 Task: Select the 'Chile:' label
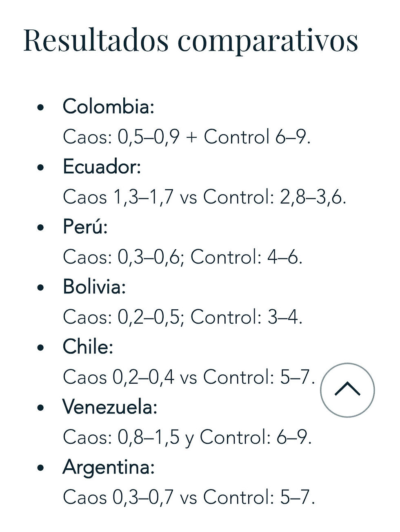[x=88, y=347]
